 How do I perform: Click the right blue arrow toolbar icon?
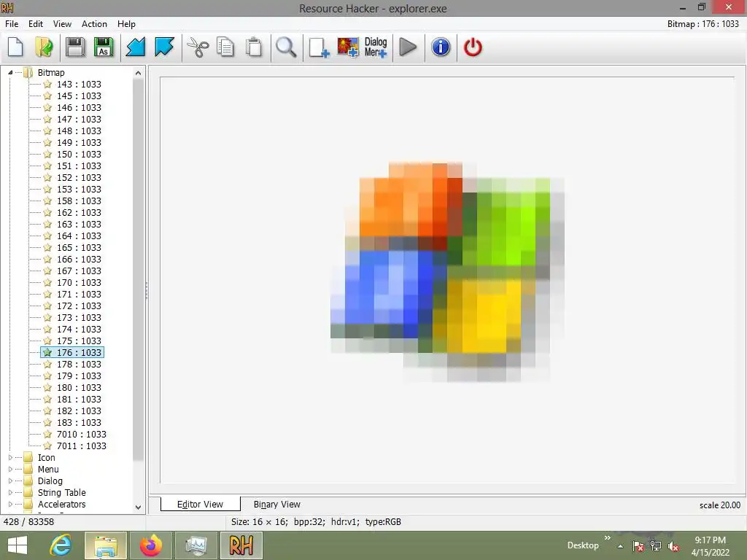pyautogui.click(x=164, y=47)
